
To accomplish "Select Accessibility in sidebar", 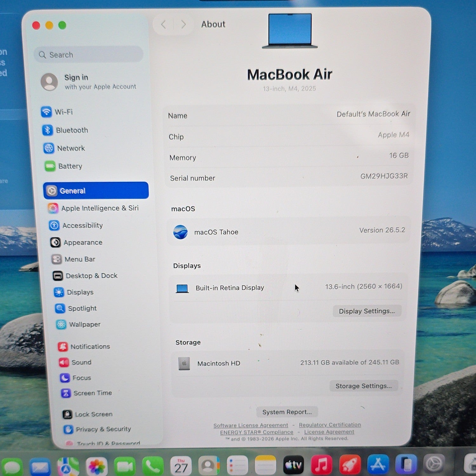I will pyautogui.click(x=76, y=225).
